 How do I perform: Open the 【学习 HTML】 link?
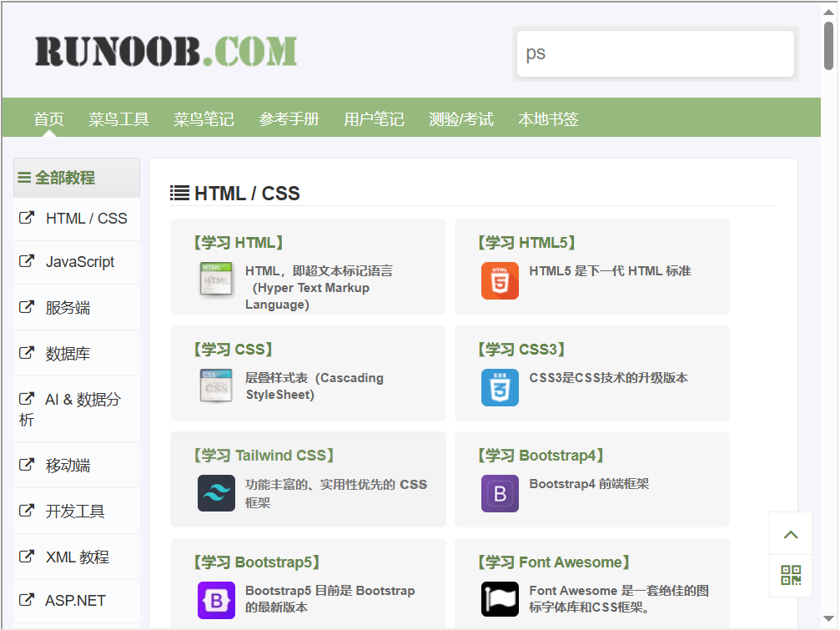[239, 243]
